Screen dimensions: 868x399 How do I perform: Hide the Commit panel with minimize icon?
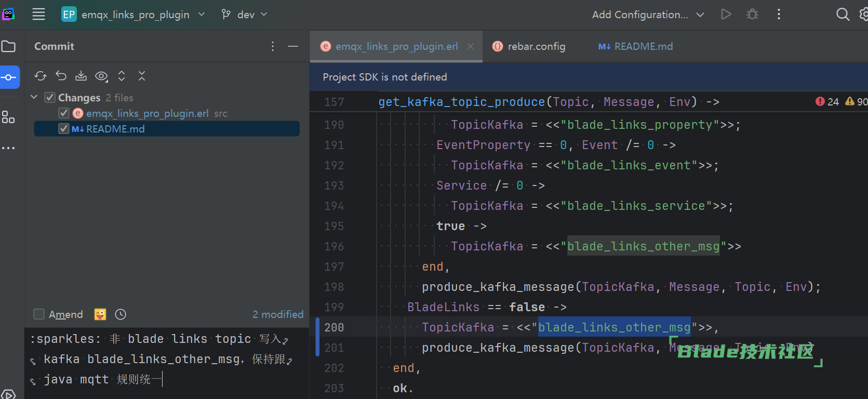pyautogui.click(x=293, y=46)
